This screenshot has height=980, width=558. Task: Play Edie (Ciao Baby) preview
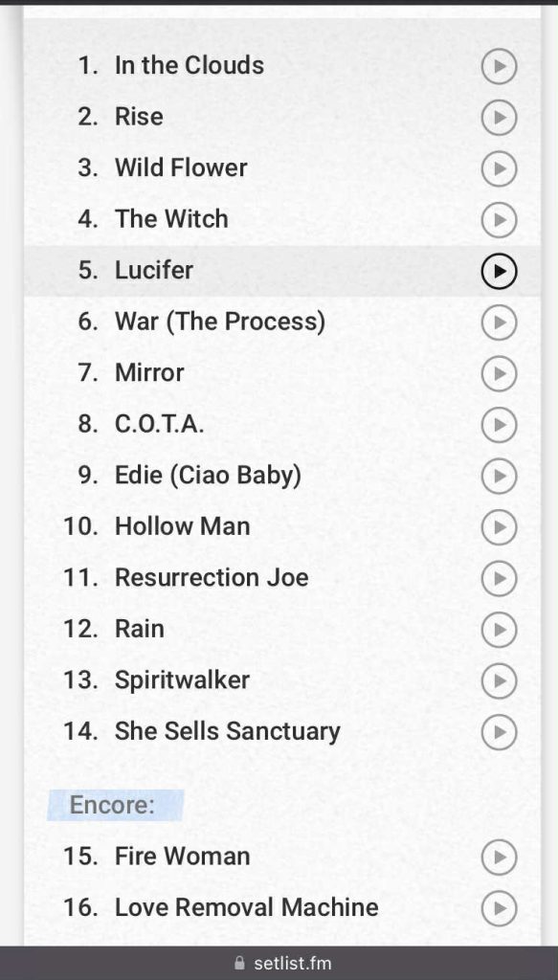coord(499,476)
